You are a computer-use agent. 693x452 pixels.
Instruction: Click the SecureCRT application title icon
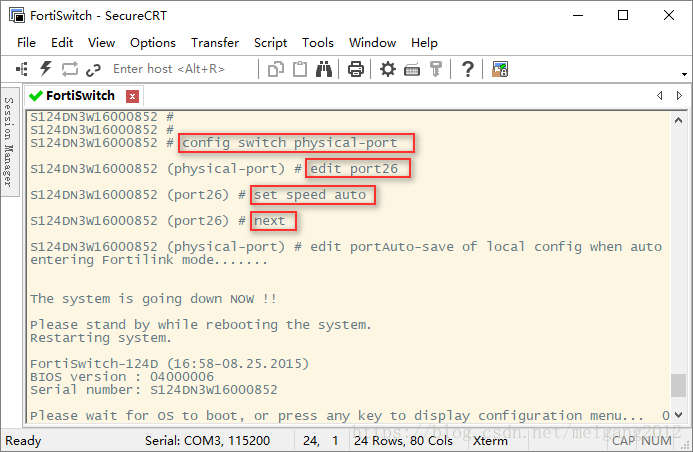(x=17, y=15)
